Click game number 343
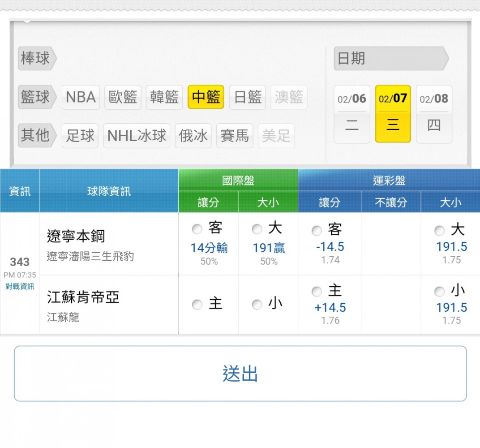 pos(20,262)
